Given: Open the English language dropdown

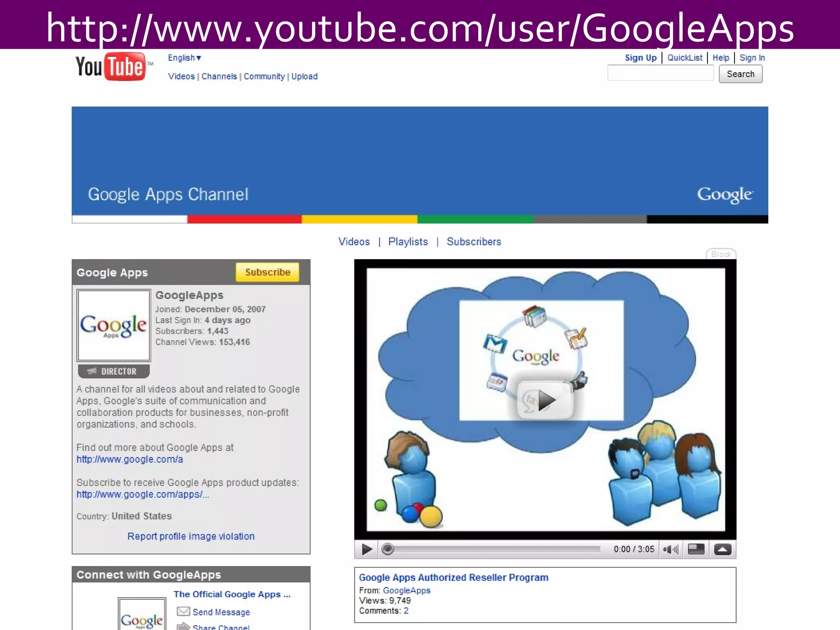Looking at the screenshot, I should tap(185, 58).
